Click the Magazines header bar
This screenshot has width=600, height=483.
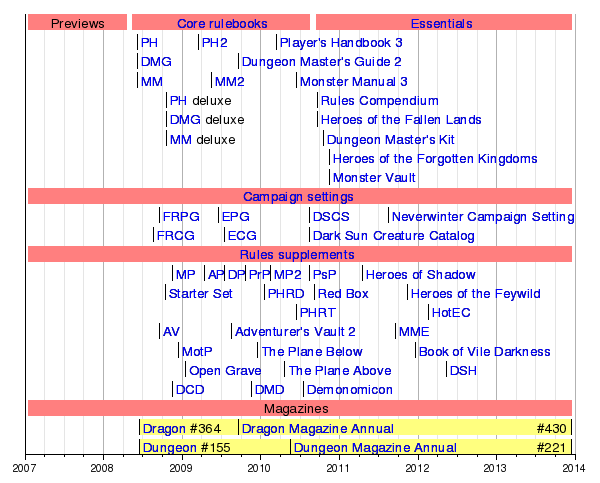tap(300, 408)
